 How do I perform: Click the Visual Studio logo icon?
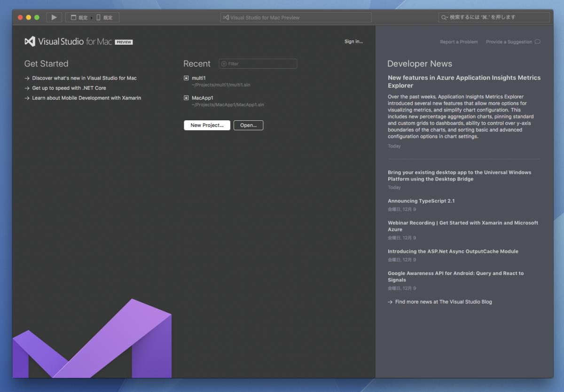30,42
